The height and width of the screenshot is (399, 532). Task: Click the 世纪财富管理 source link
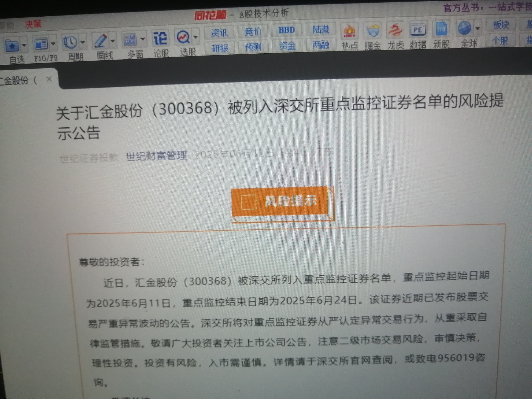tap(156, 156)
